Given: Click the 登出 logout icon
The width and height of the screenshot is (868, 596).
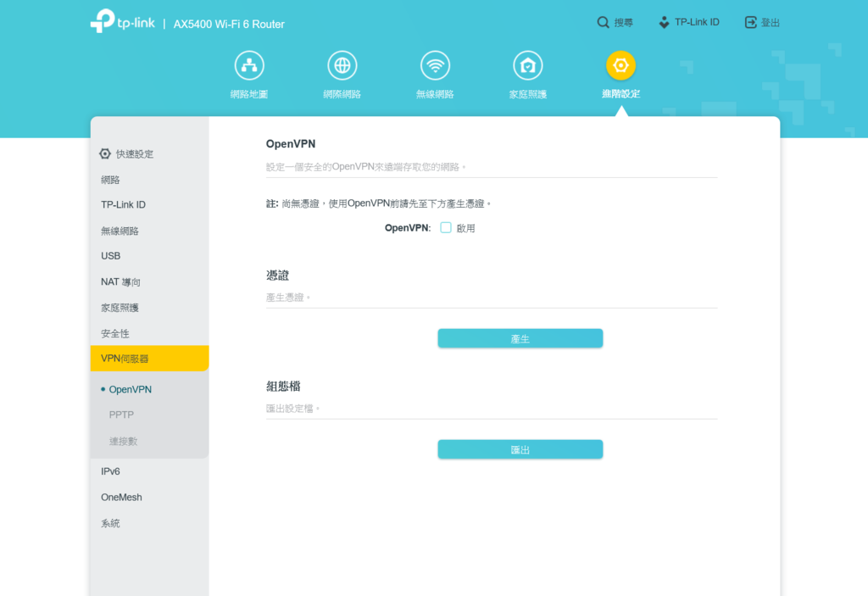Looking at the screenshot, I should tap(751, 22).
